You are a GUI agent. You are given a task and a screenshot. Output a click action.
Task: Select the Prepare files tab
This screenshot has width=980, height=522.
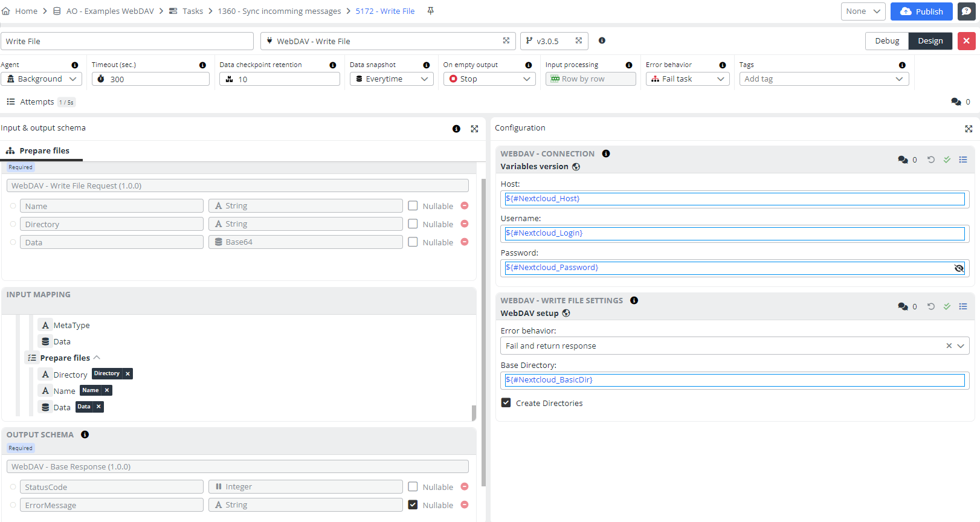(x=44, y=151)
